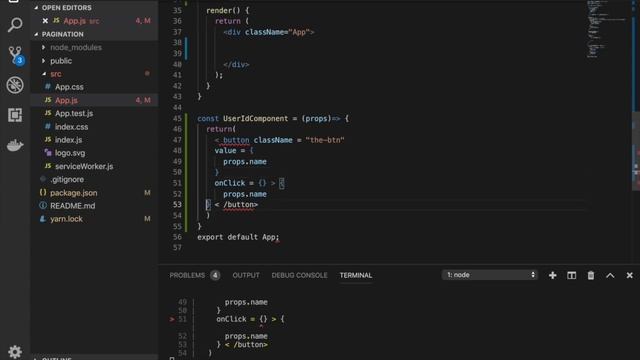
Task: Click '"the-btn"' string on line 47
Action: tap(325, 140)
